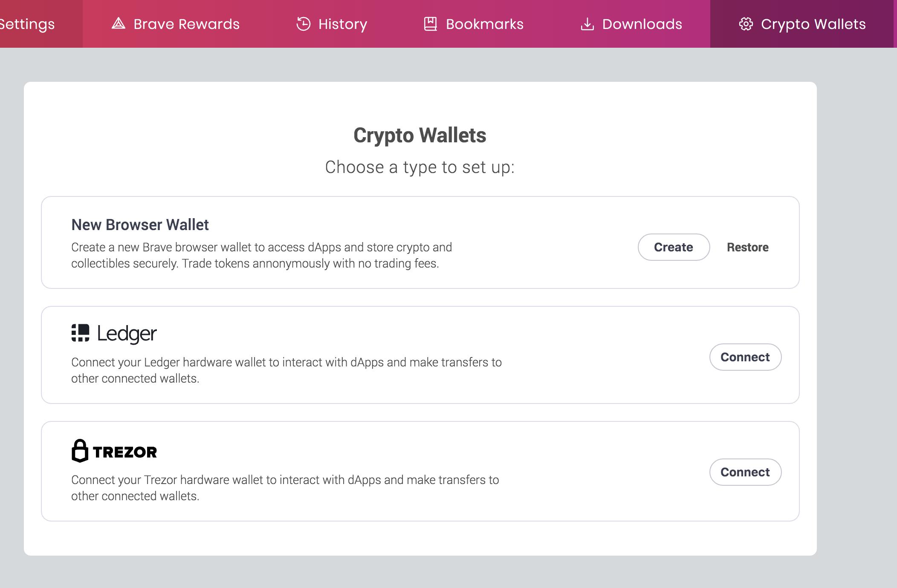The height and width of the screenshot is (588, 897).
Task: Click the History clock icon
Action: pos(303,24)
